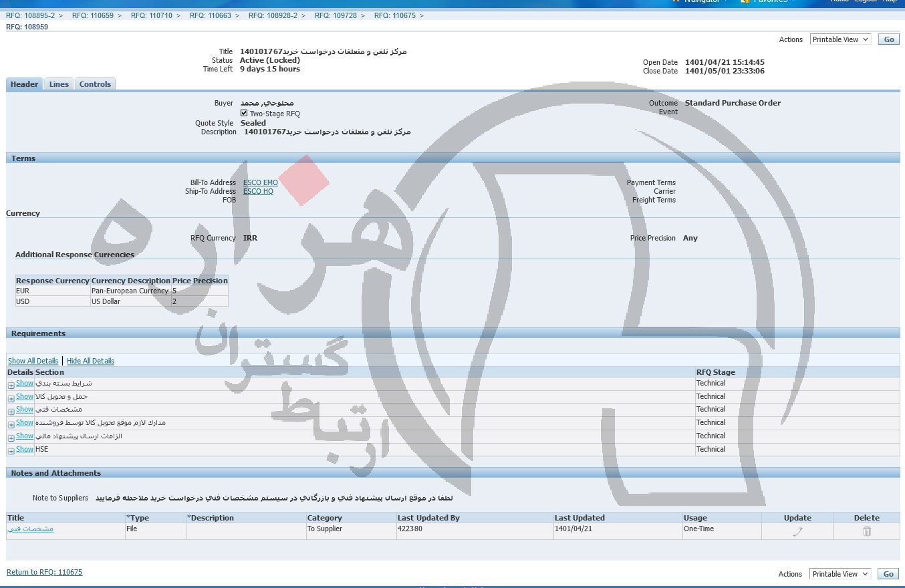Open the ESCO EMO bill-to address link
Screen dimensions: 905x588
[x=260, y=182]
